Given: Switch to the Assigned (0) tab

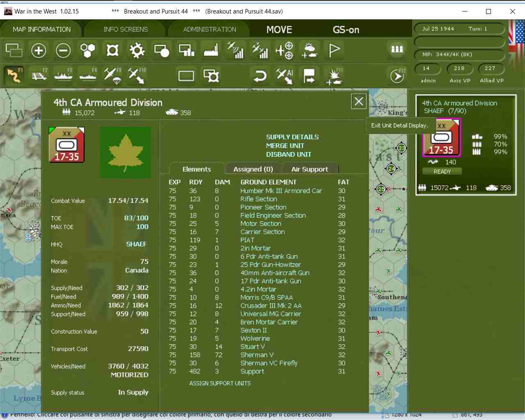Looking at the screenshot, I should click(253, 169).
